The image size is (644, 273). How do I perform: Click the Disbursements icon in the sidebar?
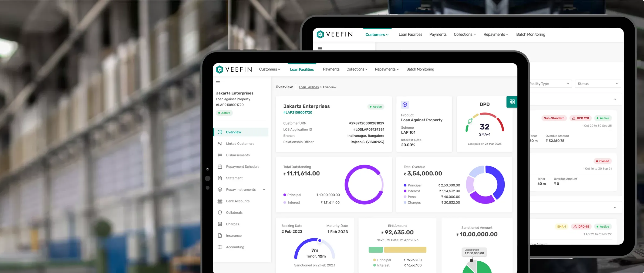(x=220, y=155)
